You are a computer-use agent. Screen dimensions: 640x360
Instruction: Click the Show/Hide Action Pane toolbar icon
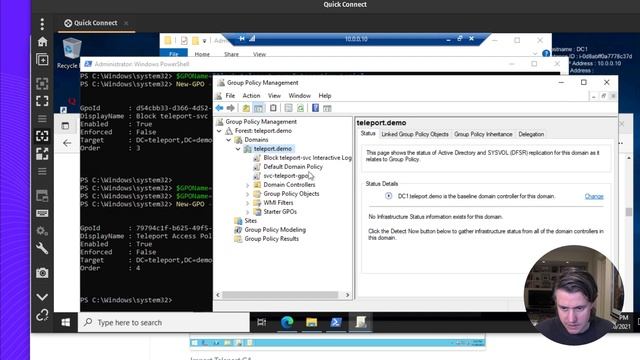click(x=327, y=108)
